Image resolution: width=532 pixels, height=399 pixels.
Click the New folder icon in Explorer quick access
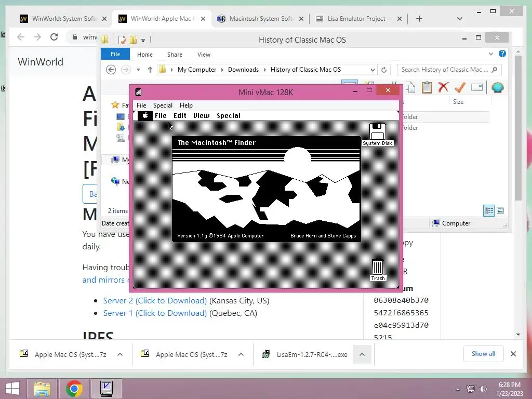[133, 40]
